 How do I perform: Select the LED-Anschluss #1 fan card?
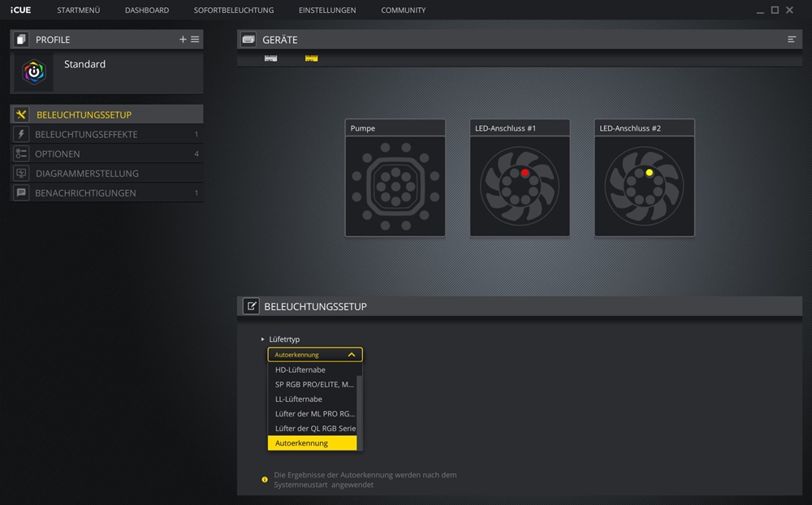pos(520,178)
